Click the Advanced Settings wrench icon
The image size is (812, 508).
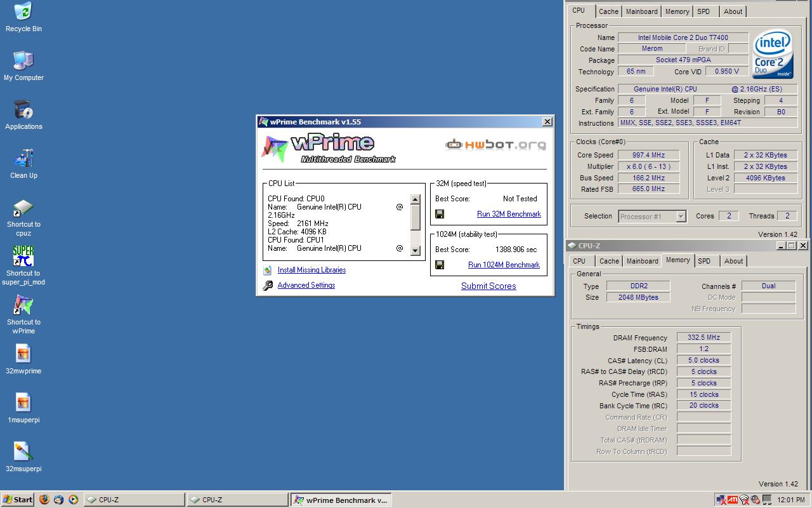[x=268, y=286]
